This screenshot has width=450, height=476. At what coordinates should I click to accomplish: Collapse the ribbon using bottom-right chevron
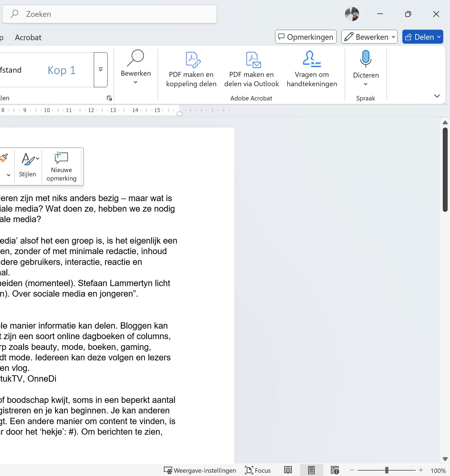pyautogui.click(x=437, y=96)
